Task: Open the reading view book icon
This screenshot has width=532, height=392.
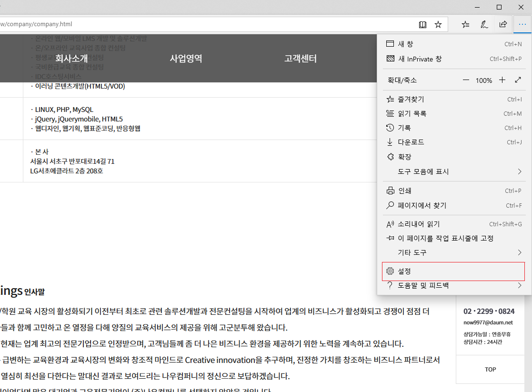Action: (x=422, y=24)
